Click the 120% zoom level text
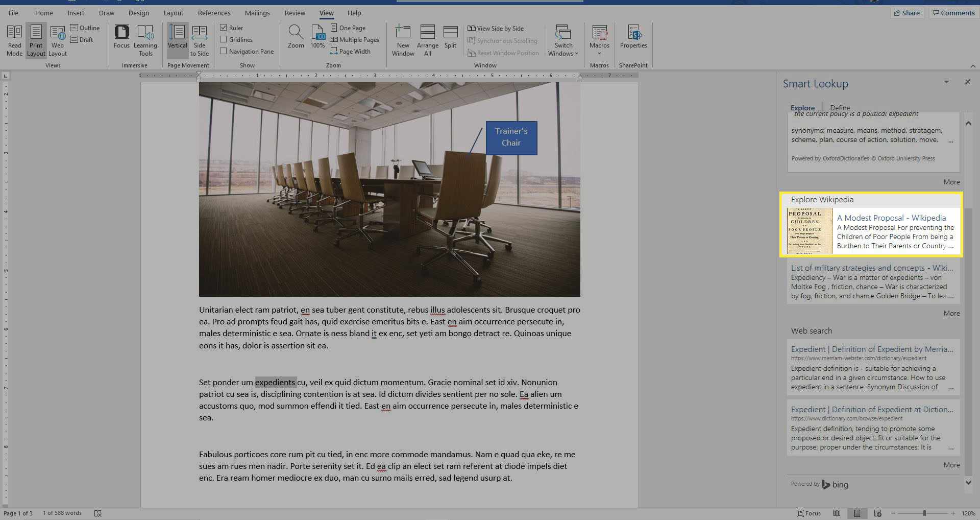This screenshot has height=520, width=980. coord(968,513)
